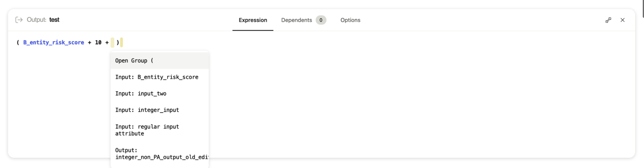Choose Input: regular input attribute option
This screenshot has height=168, width=644.
[160, 130]
